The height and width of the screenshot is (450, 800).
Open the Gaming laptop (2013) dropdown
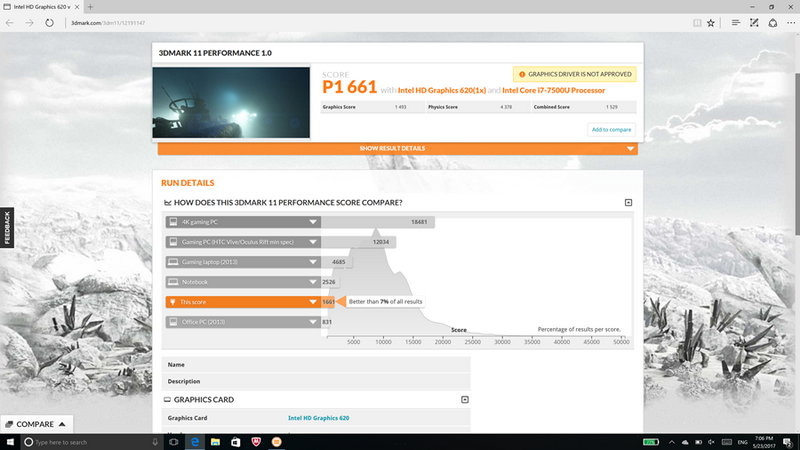(x=313, y=262)
